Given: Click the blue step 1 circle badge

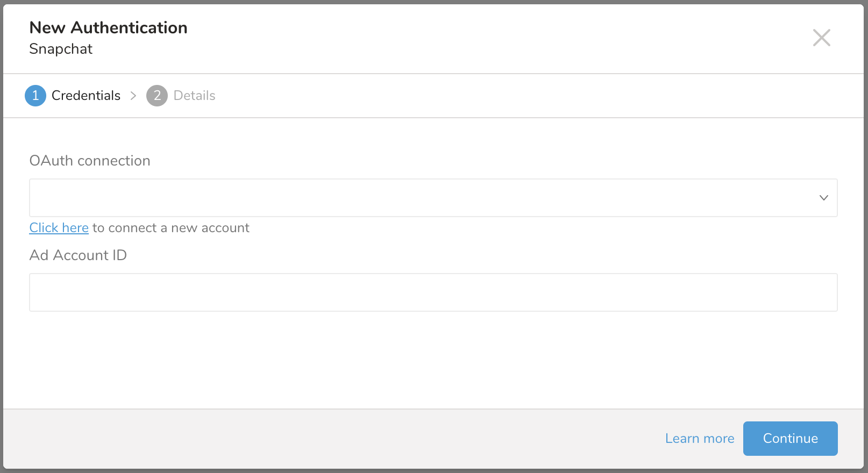Looking at the screenshot, I should 35,96.
